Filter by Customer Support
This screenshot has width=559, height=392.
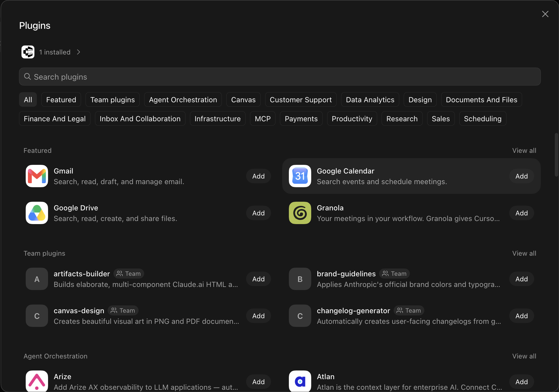coord(301,100)
